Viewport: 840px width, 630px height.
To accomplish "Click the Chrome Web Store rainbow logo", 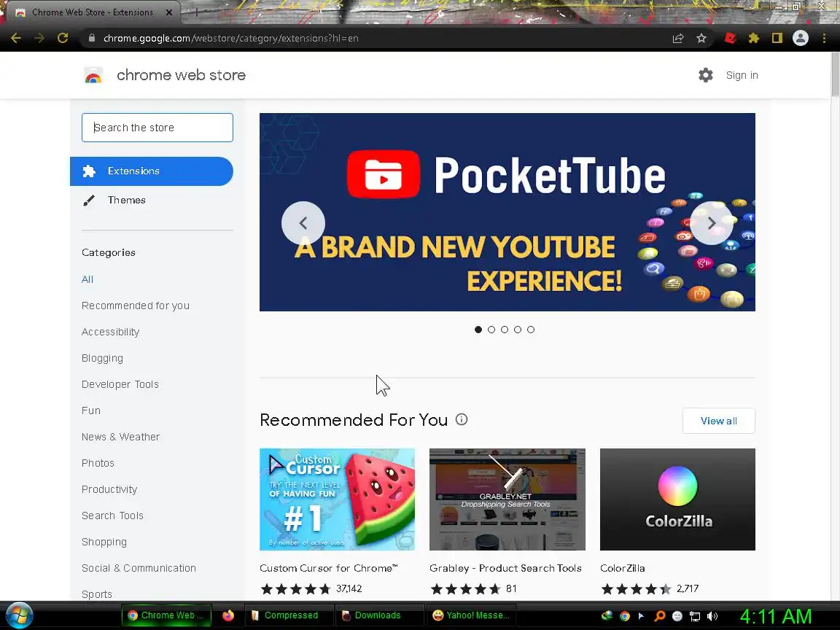I will coord(93,76).
